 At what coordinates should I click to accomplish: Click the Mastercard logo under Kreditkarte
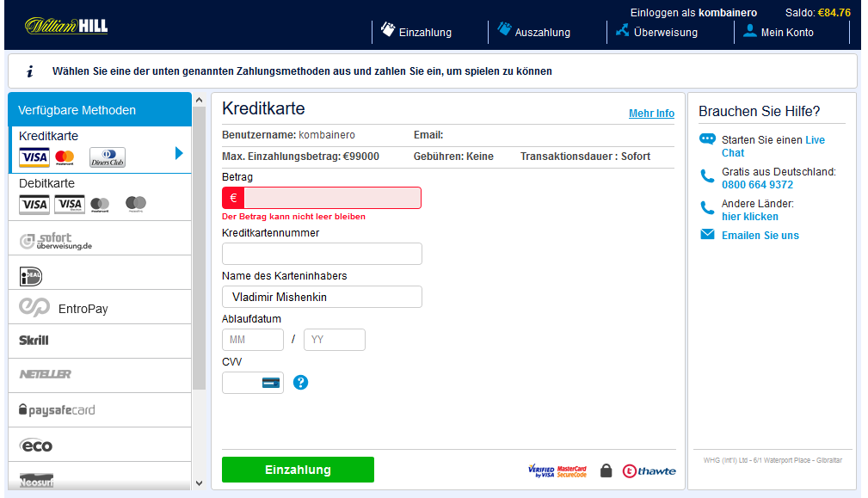[65, 157]
